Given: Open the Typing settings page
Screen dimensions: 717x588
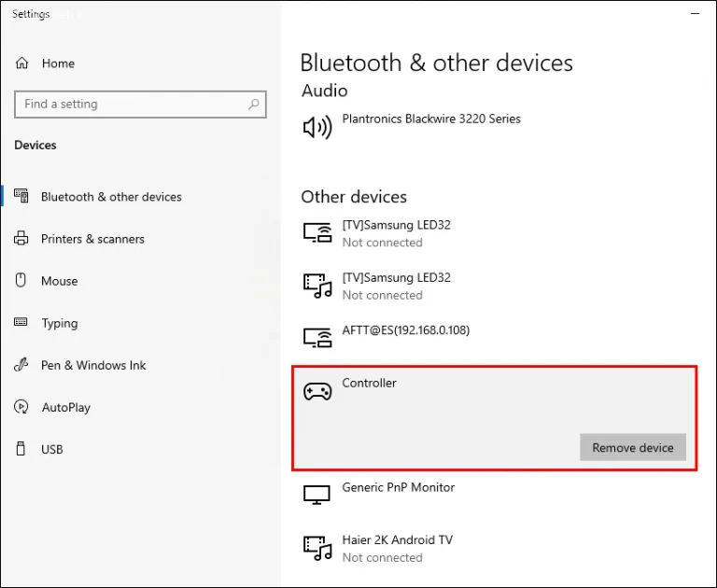Looking at the screenshot, I should 60,323.
